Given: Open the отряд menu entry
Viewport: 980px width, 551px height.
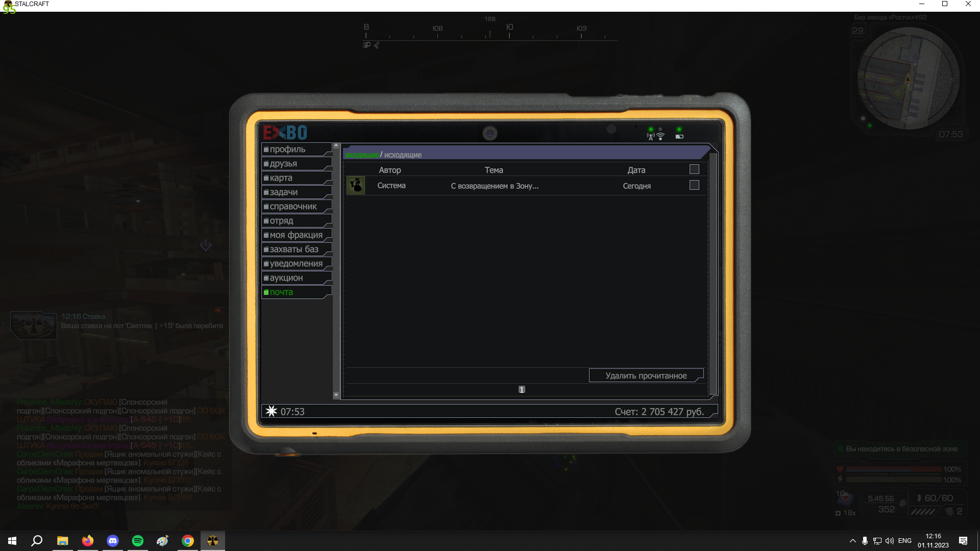Looking at the screenshot, I should pyautogui.click(x=297, y=221).
